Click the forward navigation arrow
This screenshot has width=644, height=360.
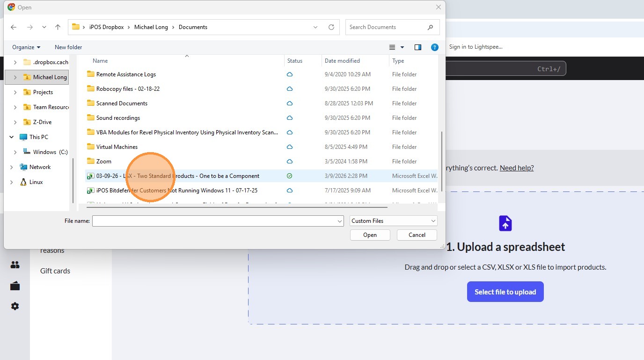click(30, 27)
